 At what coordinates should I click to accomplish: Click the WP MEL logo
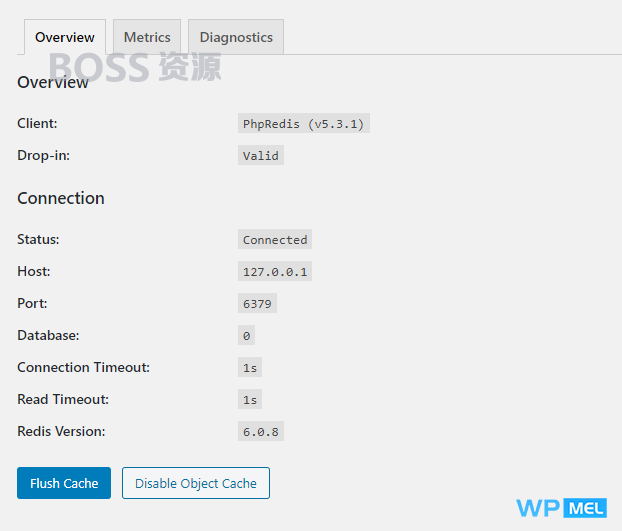[561, 508]
